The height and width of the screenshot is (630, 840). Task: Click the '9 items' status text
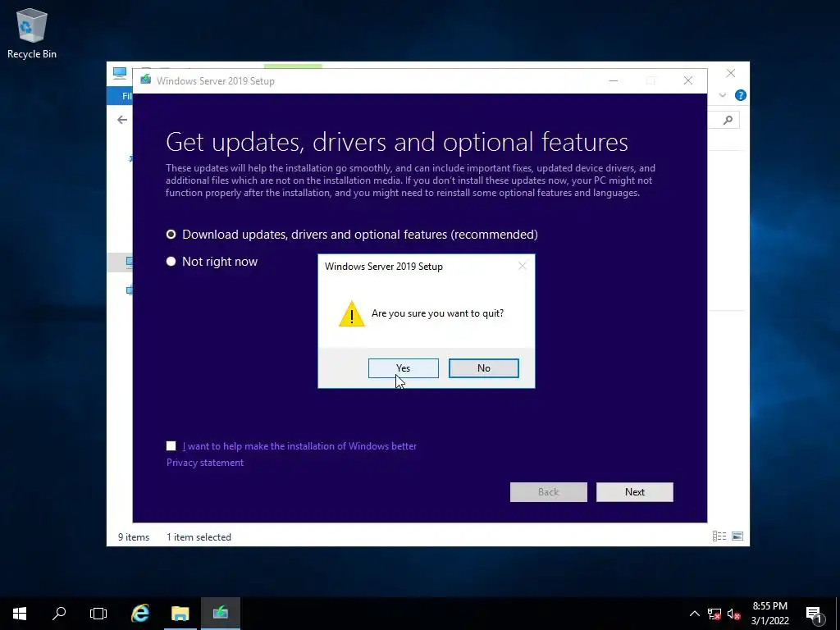pyautogui.click(x=134, y=536)
